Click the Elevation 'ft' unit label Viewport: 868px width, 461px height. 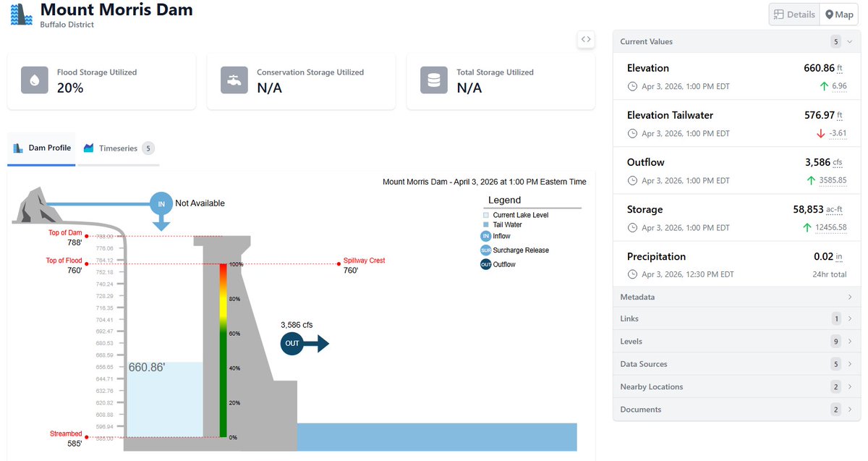840,68
